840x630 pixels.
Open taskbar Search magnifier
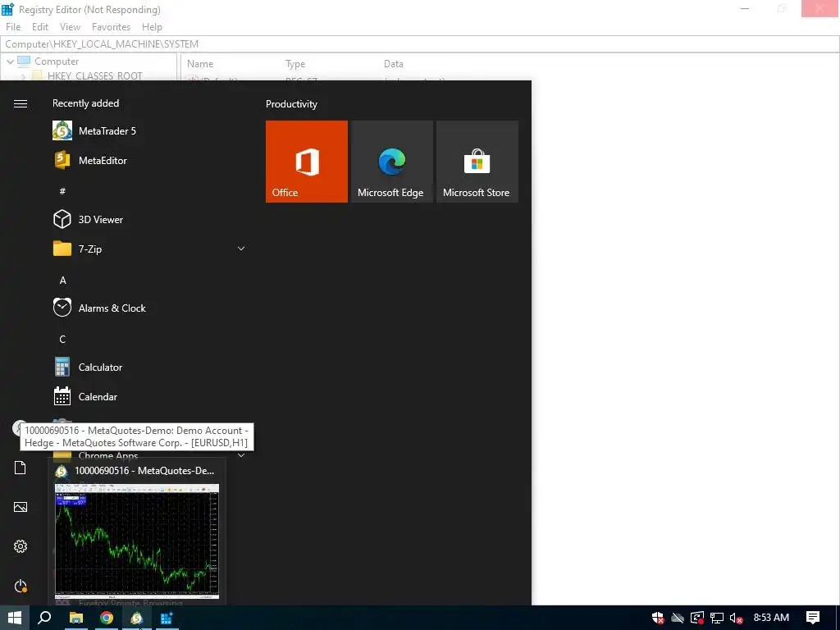(45, 618)
